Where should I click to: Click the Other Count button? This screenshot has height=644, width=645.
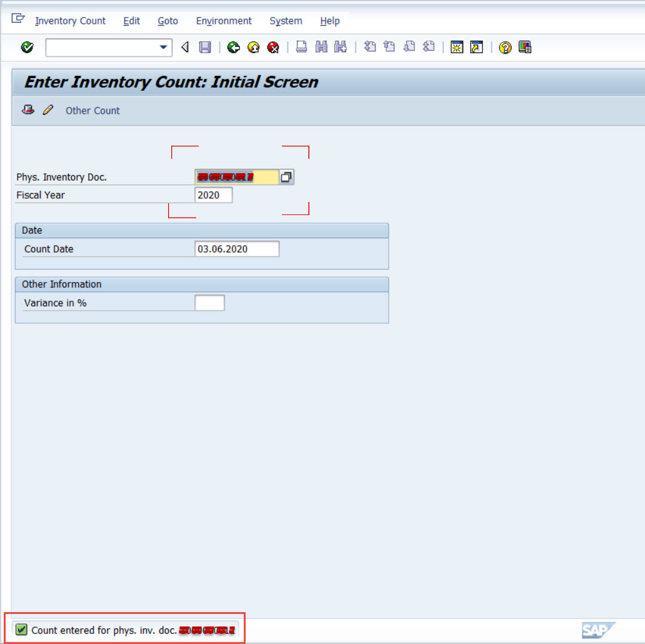92,111
